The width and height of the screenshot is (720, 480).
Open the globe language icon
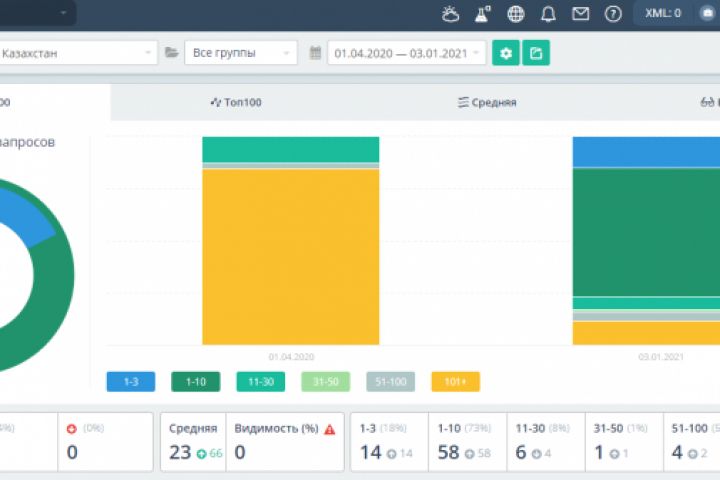516,14
